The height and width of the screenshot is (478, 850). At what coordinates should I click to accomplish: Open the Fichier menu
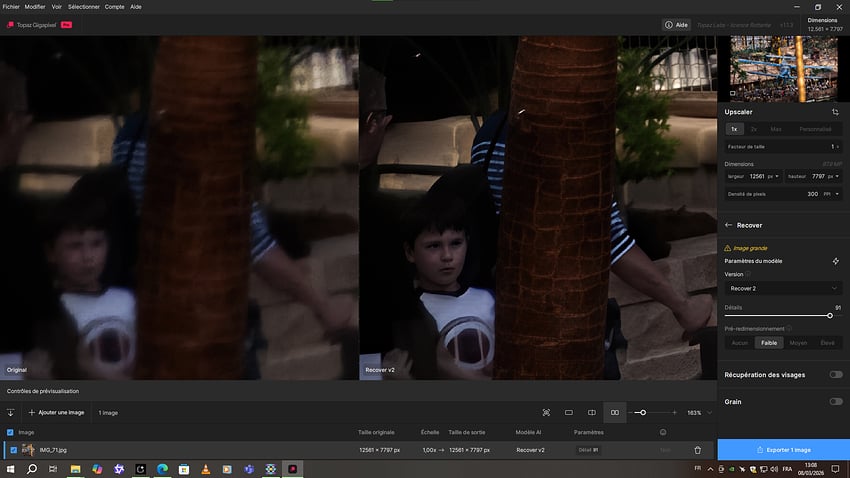[x=12, y=6]
